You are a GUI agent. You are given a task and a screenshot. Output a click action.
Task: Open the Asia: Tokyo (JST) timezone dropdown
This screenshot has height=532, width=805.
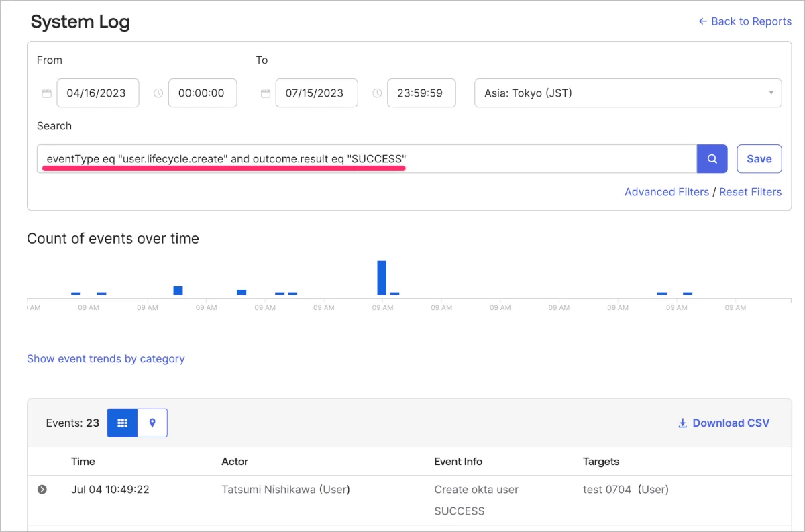[627, 93]
